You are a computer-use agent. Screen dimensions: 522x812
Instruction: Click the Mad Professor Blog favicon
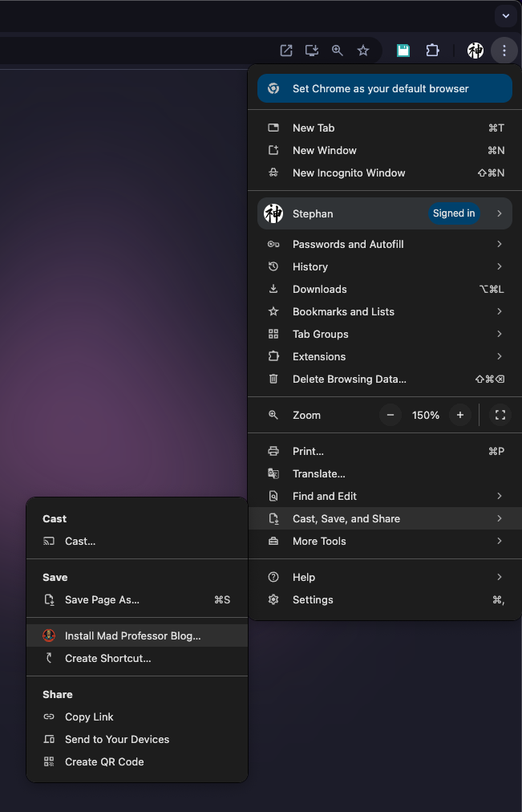(49, 635)
